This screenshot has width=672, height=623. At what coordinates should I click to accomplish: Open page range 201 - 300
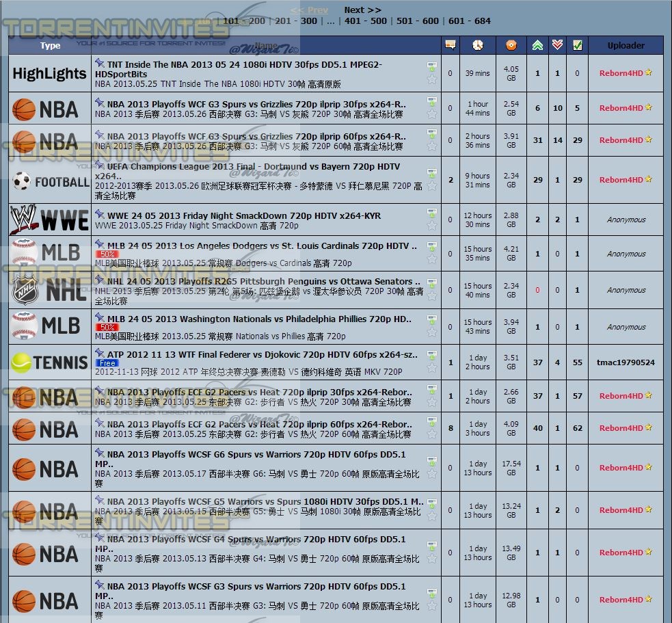click(x=296, y=21)
